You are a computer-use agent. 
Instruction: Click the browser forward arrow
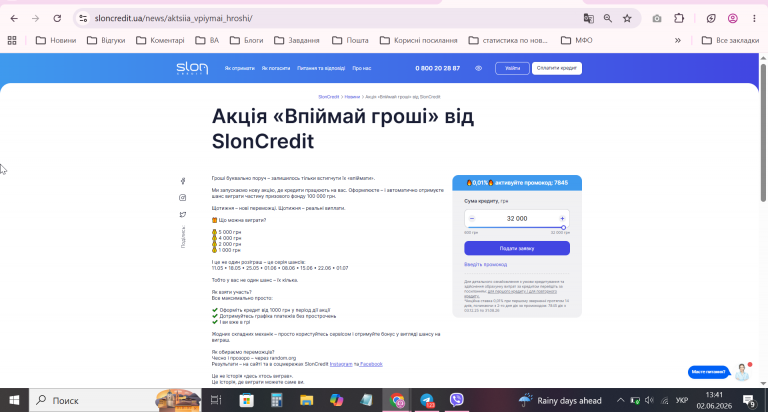[x=35, y=18]
